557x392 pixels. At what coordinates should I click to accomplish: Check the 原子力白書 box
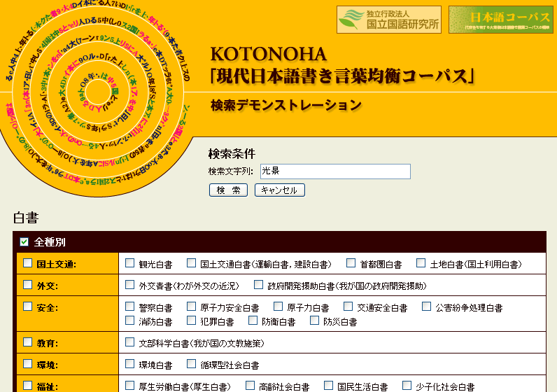(x=278, y=307)
